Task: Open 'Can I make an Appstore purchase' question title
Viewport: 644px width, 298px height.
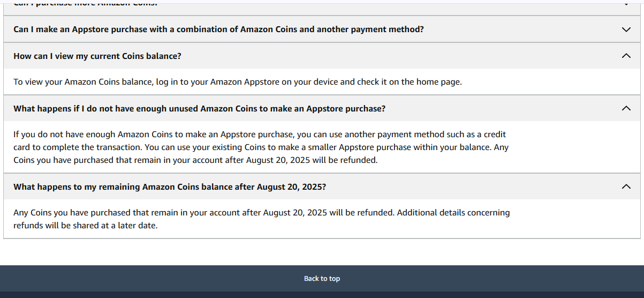Action: 218,29
